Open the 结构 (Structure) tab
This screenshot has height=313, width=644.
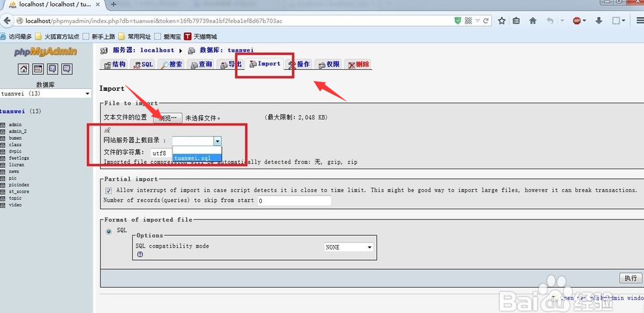click(114, 65)
